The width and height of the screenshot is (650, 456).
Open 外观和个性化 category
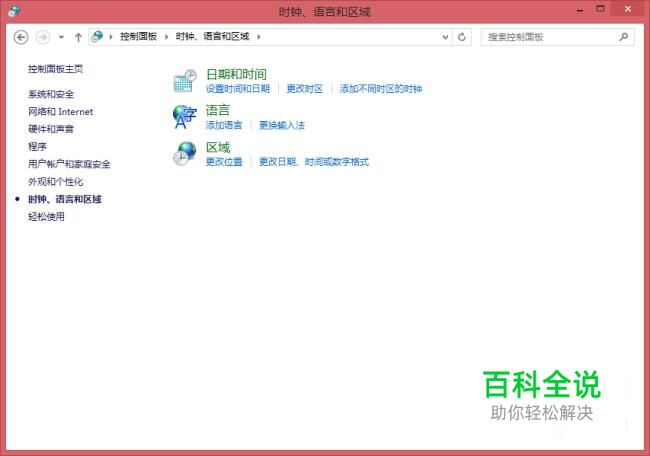click(x=56, y=182)
